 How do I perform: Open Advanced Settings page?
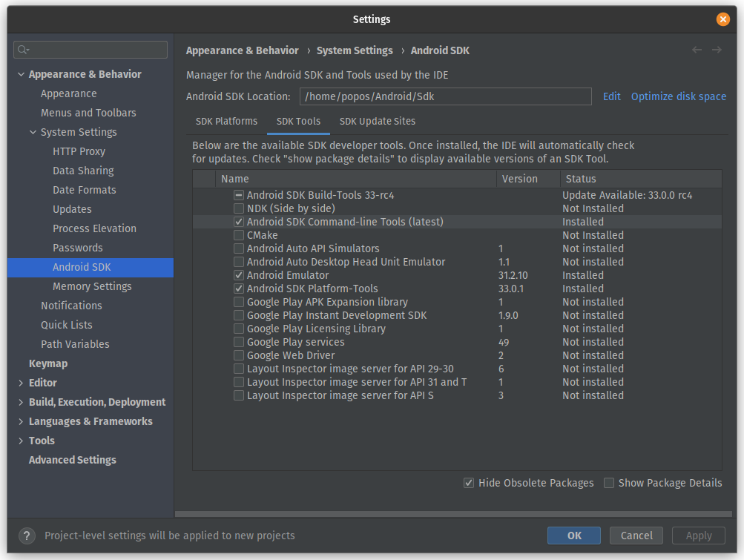point(73,460)
